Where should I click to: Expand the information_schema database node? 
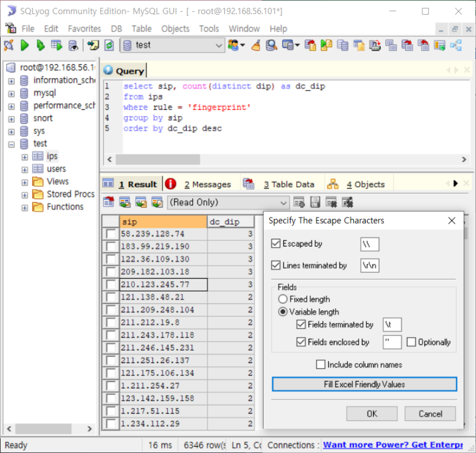coord(11,81)
